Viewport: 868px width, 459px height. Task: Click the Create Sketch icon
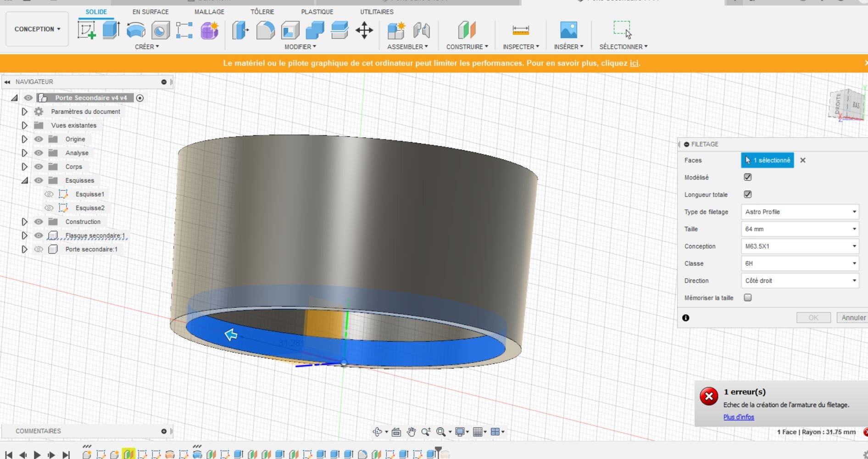(x=86, y=30)
